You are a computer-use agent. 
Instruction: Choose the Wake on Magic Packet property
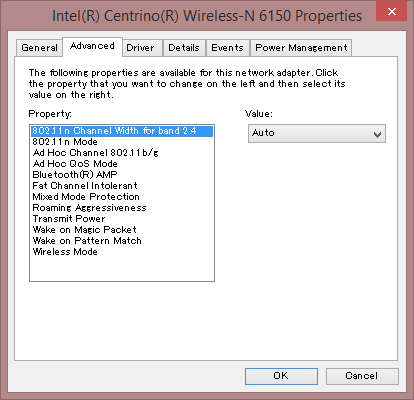122,230
